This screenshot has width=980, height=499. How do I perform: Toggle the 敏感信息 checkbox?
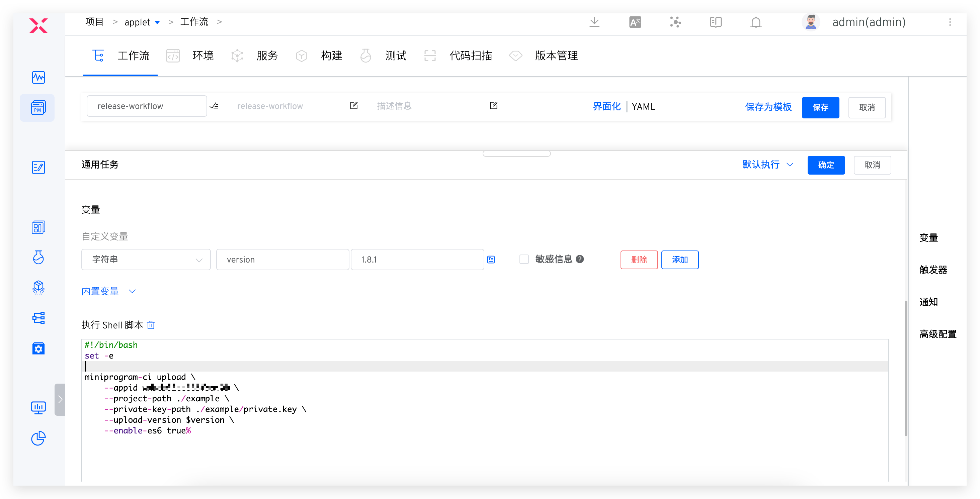pos(524,259)
